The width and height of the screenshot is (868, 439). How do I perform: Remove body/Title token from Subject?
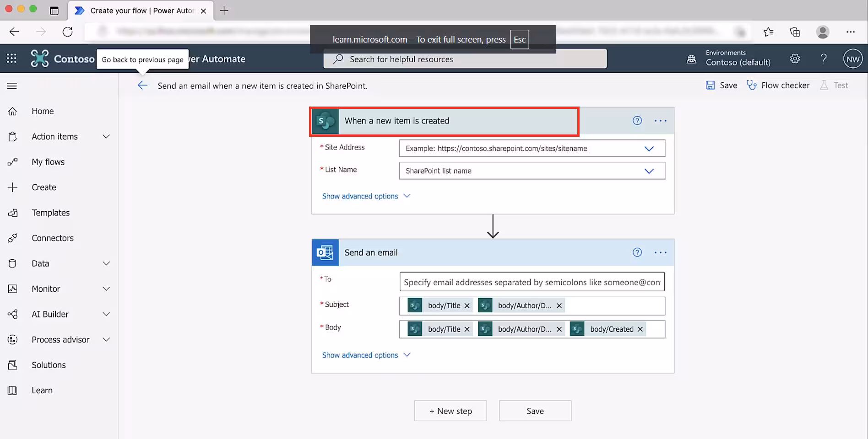tap(467, 306)
